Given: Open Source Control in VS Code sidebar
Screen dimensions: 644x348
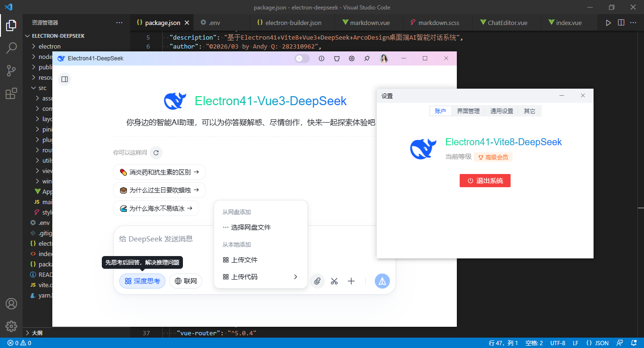Looking at the screenshot, I should (x=11, y=71).
